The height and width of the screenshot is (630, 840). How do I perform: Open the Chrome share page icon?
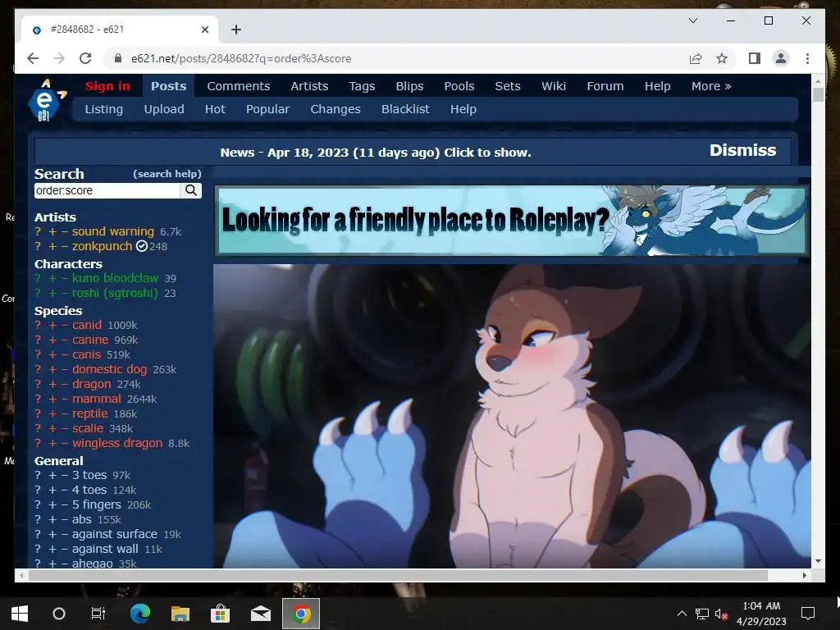696,58
